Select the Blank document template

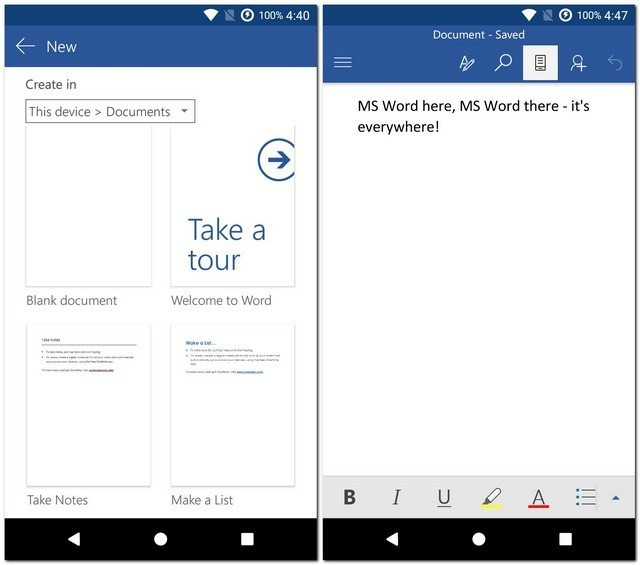coord(88,207)
